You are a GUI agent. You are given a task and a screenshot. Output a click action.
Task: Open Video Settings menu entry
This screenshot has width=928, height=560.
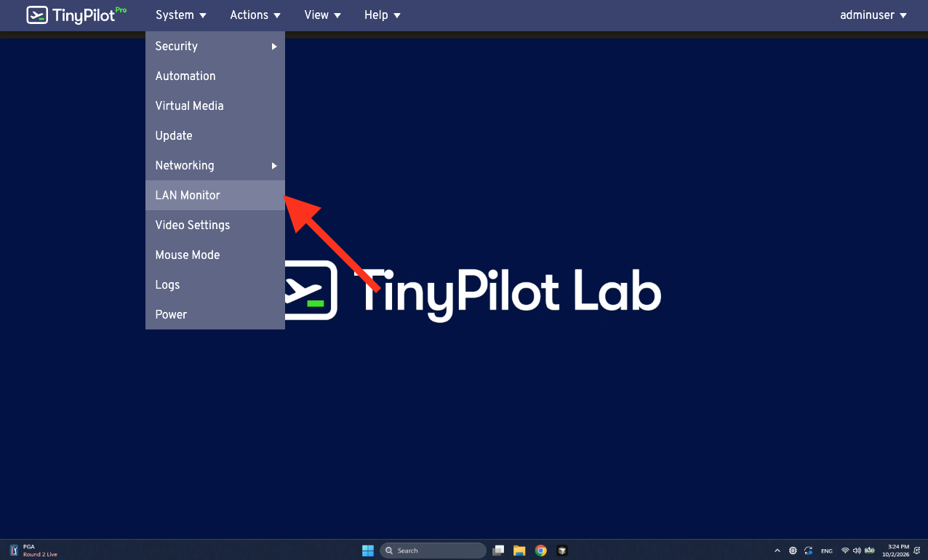(x=215, y=225)
